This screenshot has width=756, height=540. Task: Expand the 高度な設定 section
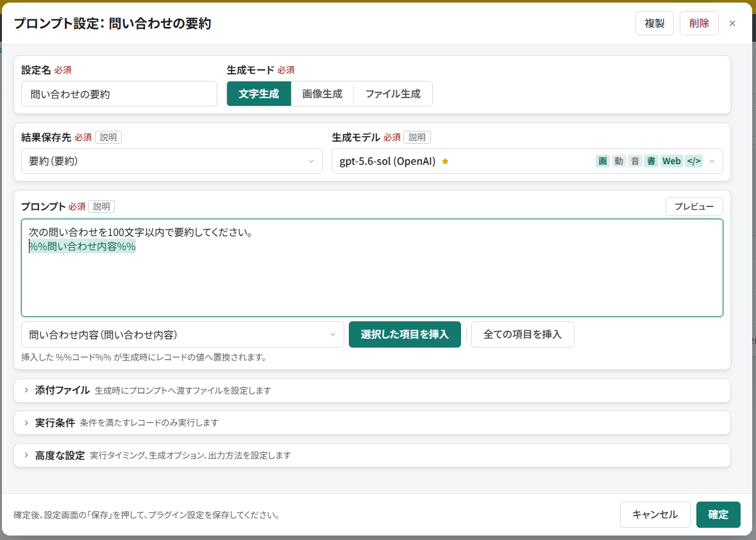tap(372, 455)
